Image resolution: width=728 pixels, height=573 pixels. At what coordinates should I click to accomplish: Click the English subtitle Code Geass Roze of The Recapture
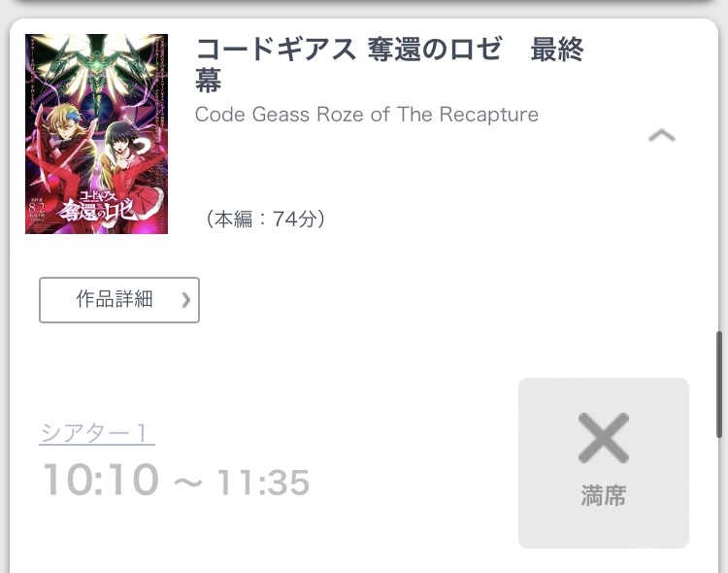point(366,115)
